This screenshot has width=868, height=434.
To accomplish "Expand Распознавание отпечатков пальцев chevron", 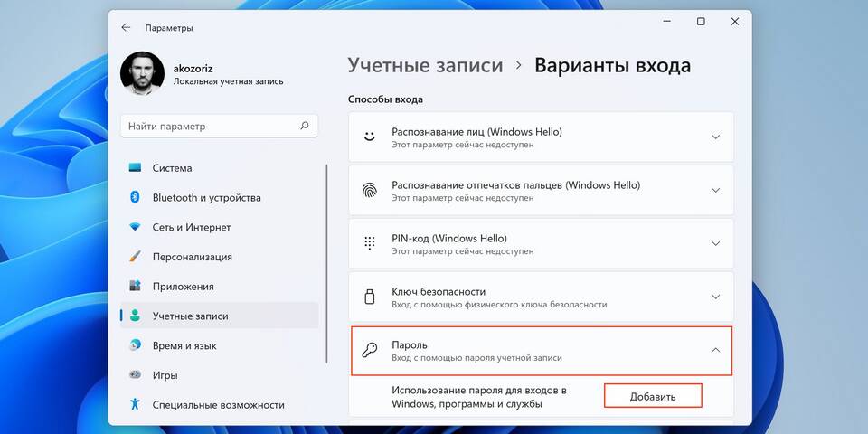I will (x=715, y=191).
